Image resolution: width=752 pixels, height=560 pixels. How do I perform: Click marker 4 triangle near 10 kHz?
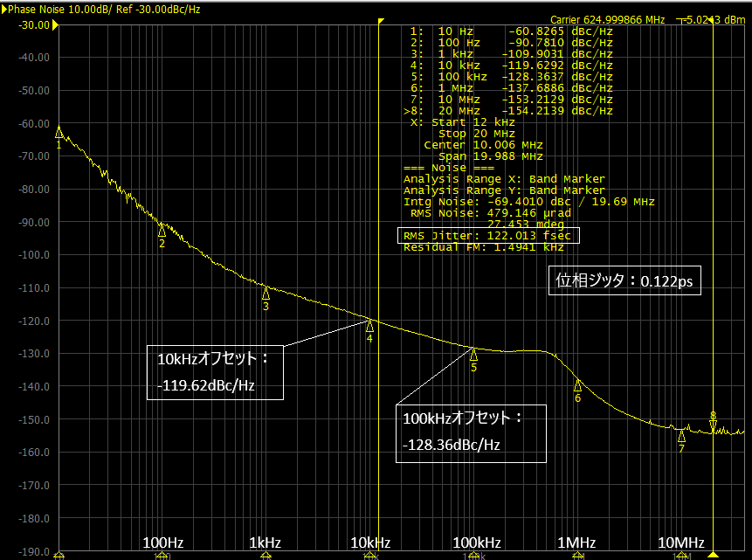(x=369, y=325)
